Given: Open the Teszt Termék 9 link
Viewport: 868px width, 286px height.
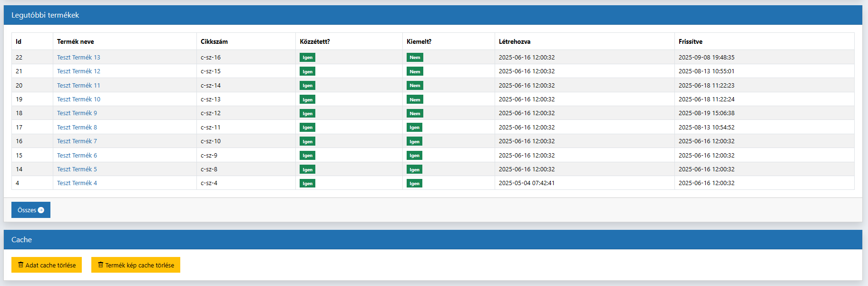Looking at the screenshot, I should 77,113.
